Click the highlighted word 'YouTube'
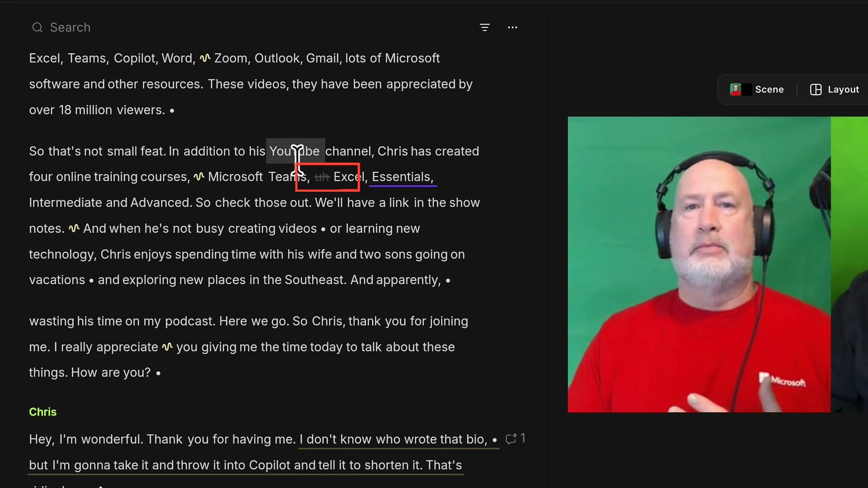The width and height of the screenshot is (868, 488). pos(295,151)
